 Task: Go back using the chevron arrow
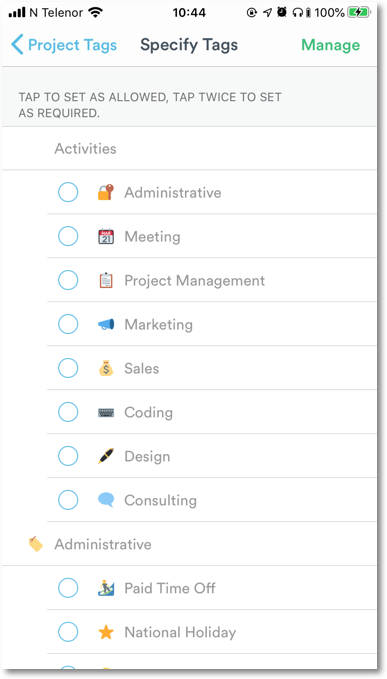coord(17,45)
